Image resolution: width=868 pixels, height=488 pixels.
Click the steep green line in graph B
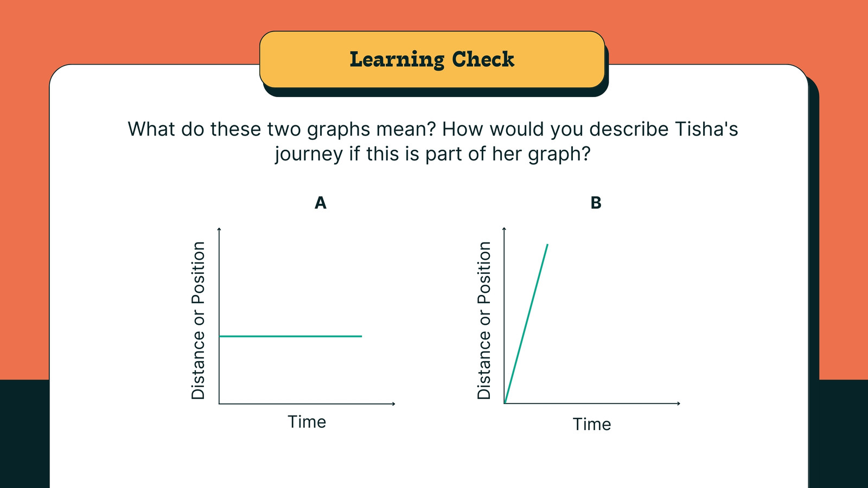click(526, 324)
